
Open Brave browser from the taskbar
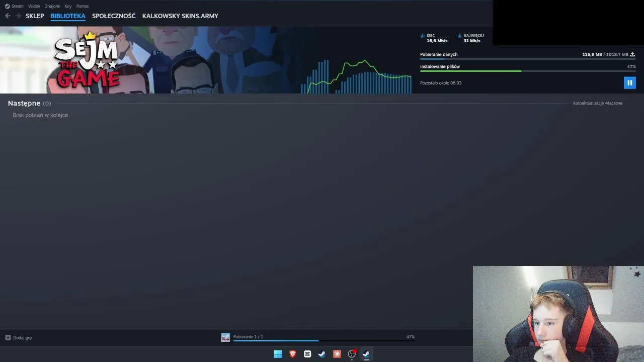point(293,354)
